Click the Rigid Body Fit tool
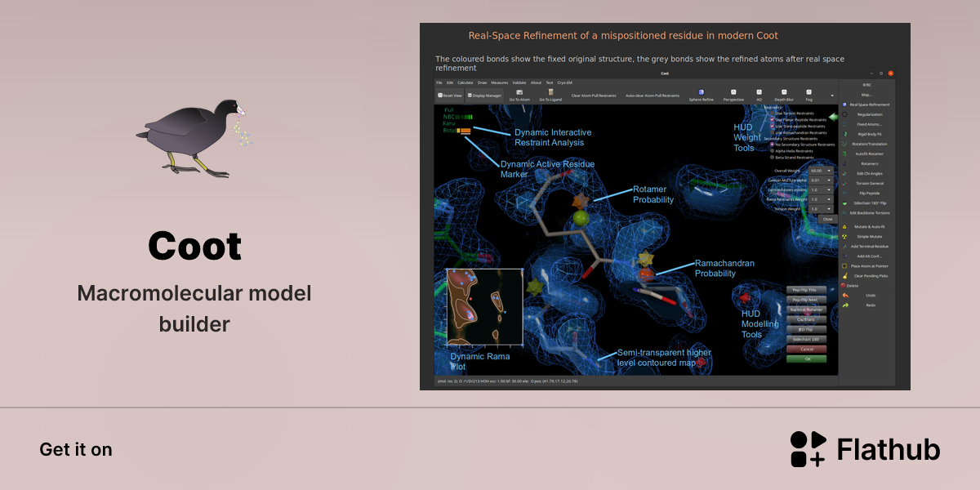The width and height of the screenshot is (980, 490). [868, 134]
